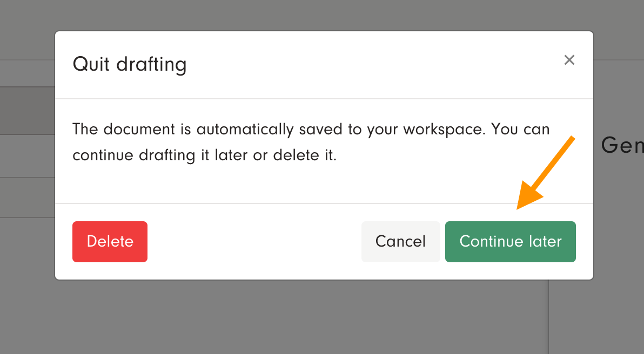Close the Quit drafting dialog with X
Viewport: 644px width, 354px height.
[569, 60]
